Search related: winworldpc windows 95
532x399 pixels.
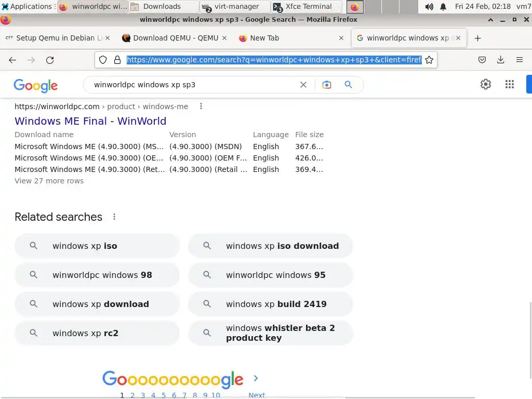(270, 275)
